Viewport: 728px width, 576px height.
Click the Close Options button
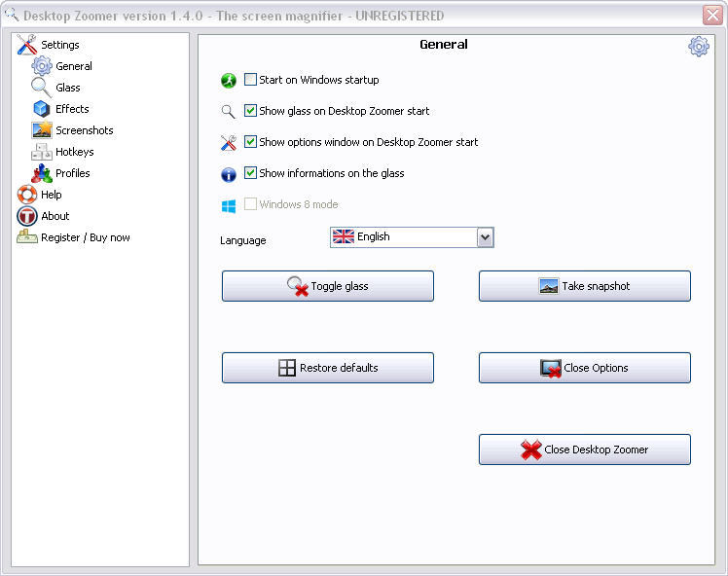585,368
